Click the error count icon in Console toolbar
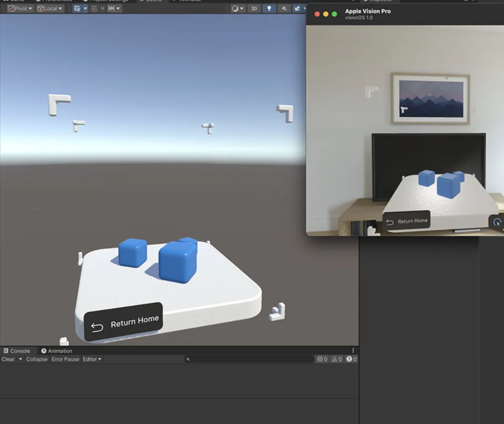 coord(351,359)
